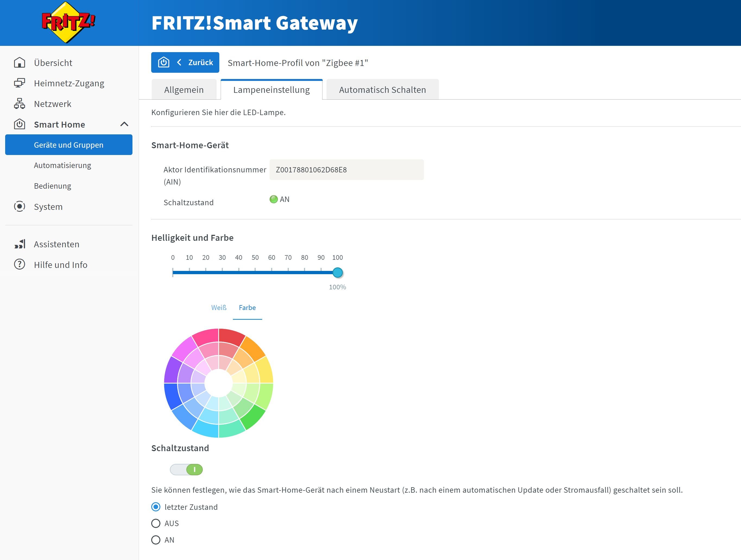This screenshot has width=741, height=560.
Task: Click the Smart Home power icon in sidebar
Action: [20, 124]
